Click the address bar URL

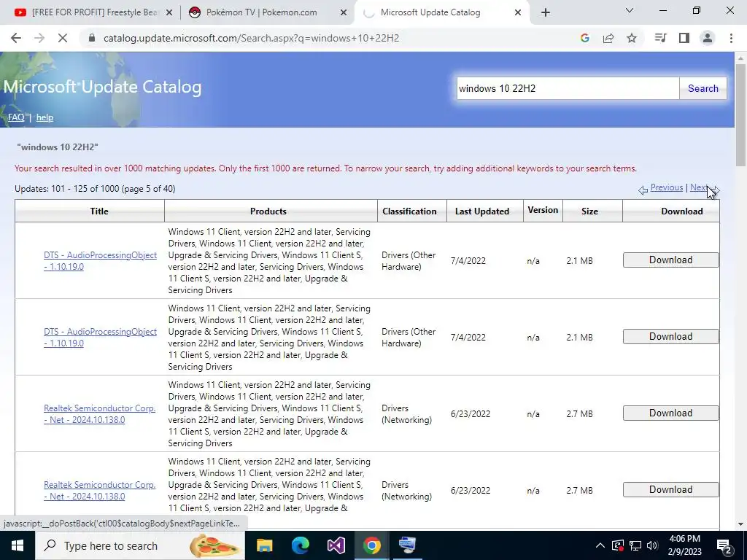(x=251, y=38)
